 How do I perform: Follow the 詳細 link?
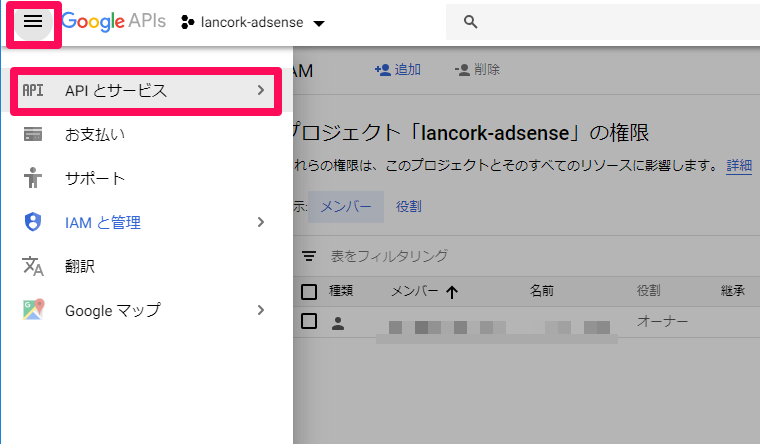point(739,166)
